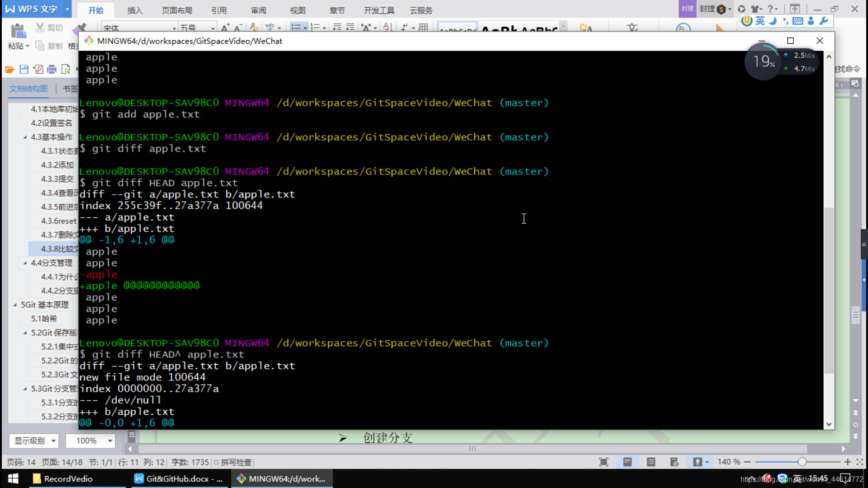The height and width of the screenshot is (488, 868).
Task: Collapse the 4.3基本操作 tree node
Action: point(25,137)
